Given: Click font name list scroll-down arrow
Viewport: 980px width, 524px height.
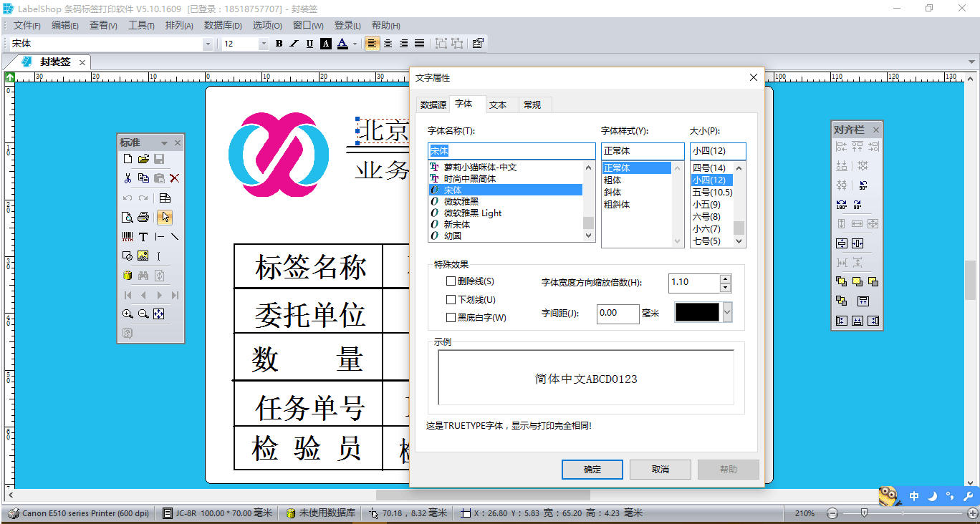Looking at the screenshot, I should tap(589, 236).
